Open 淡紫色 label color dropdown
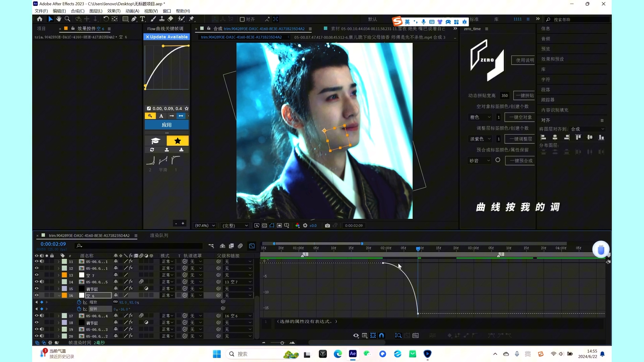Screen dimensions: 644x362 pos(480,139)
